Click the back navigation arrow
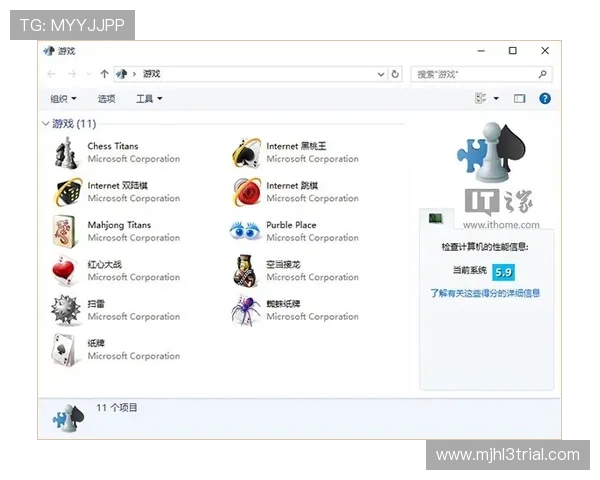The width and height of the screenshot is (600, 480). point(51,74)
